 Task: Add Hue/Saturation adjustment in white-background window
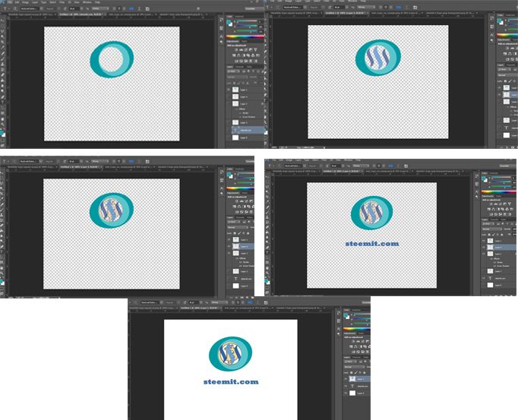(x=351, y=346)
